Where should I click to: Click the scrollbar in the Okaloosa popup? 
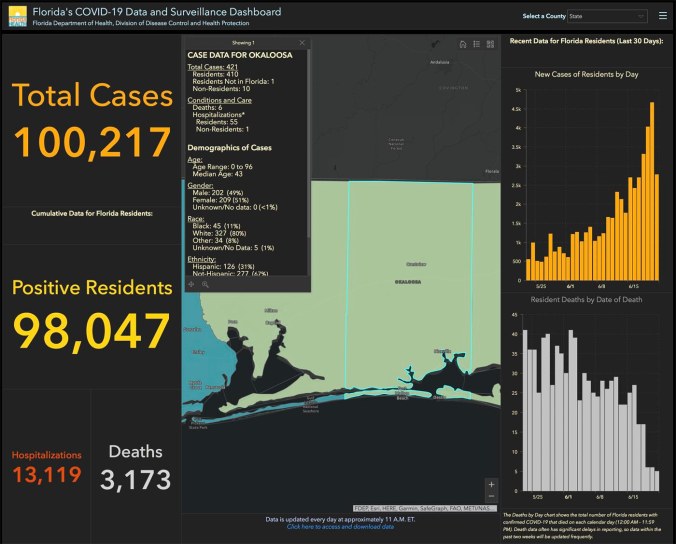click(x=310, y=150)
